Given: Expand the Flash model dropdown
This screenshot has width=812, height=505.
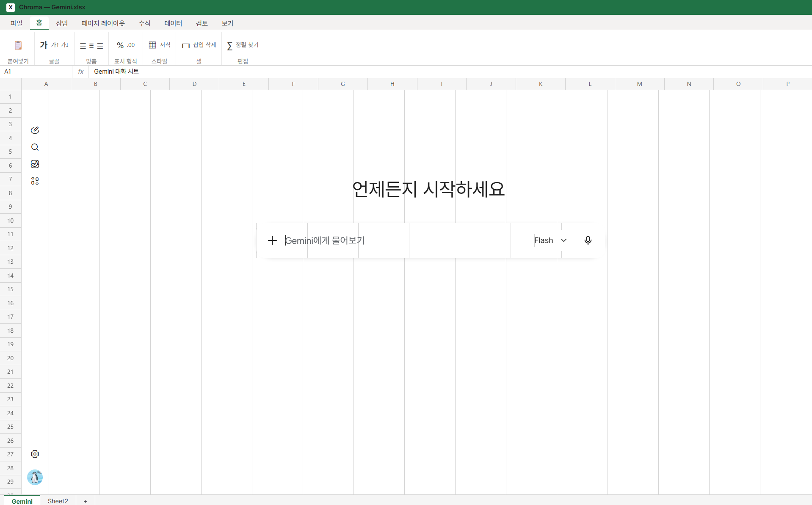Looking at the screenshot, I should pos(550,240).
